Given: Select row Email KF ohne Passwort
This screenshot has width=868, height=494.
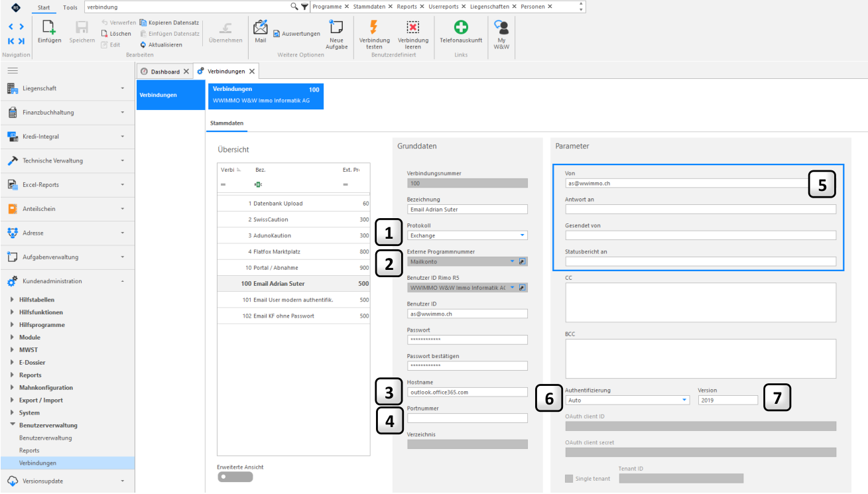Looking at the screenshot, I should [294, 316].
